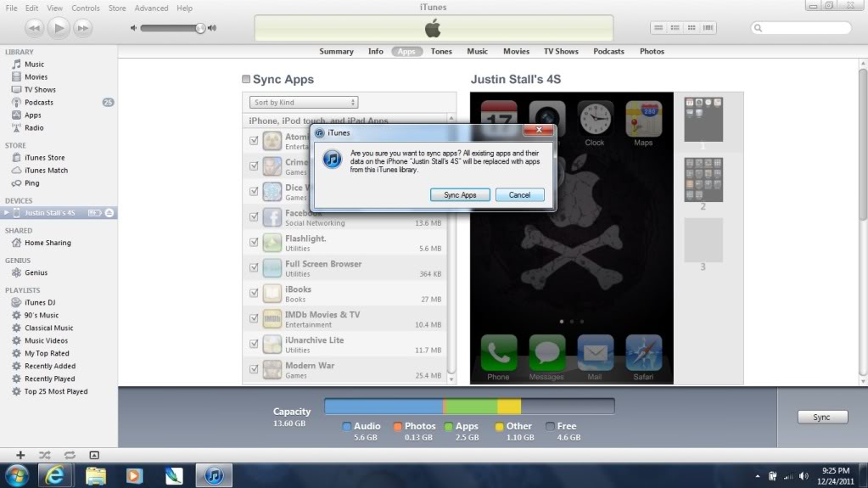868x488 pixels.
Task: Click the Safari icon on iPhone preview
Action: pyautogui.click(x=643, y=353)
